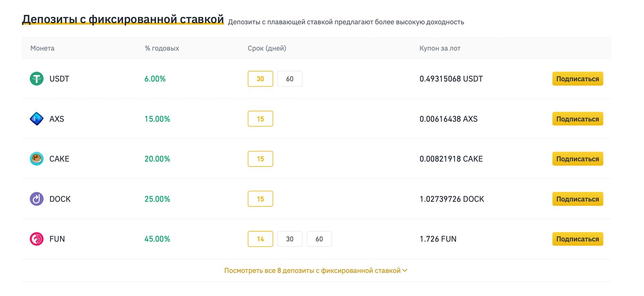
Task: Click Подписаться for USDT
Action: 577,79
